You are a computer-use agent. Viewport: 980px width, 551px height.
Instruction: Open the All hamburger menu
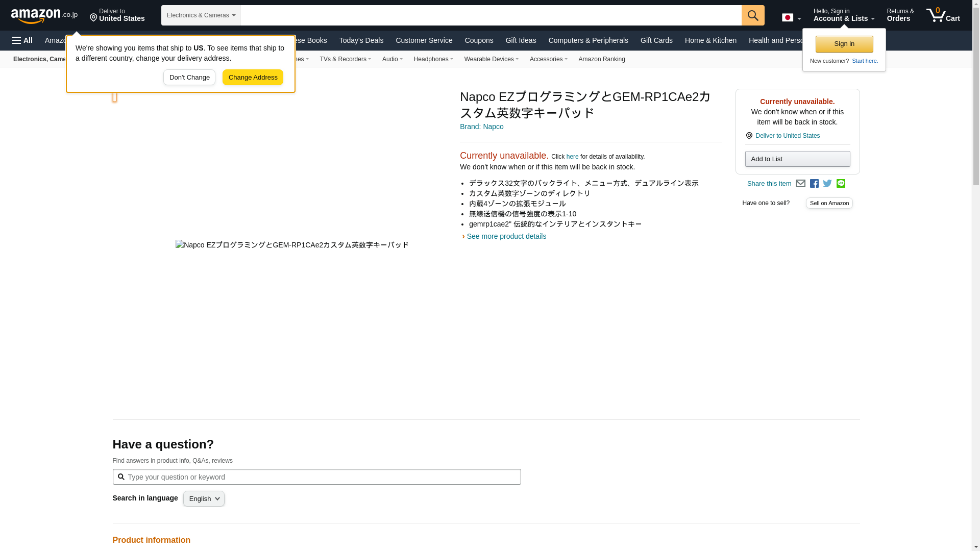pyautogui.click(x=22, y=40)
